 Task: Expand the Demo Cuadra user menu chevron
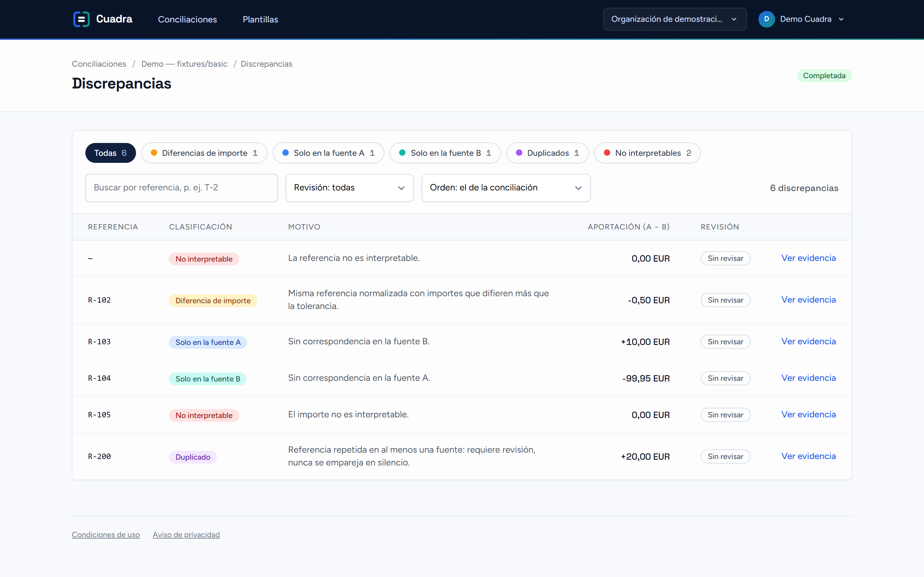(x=841, y=20)
